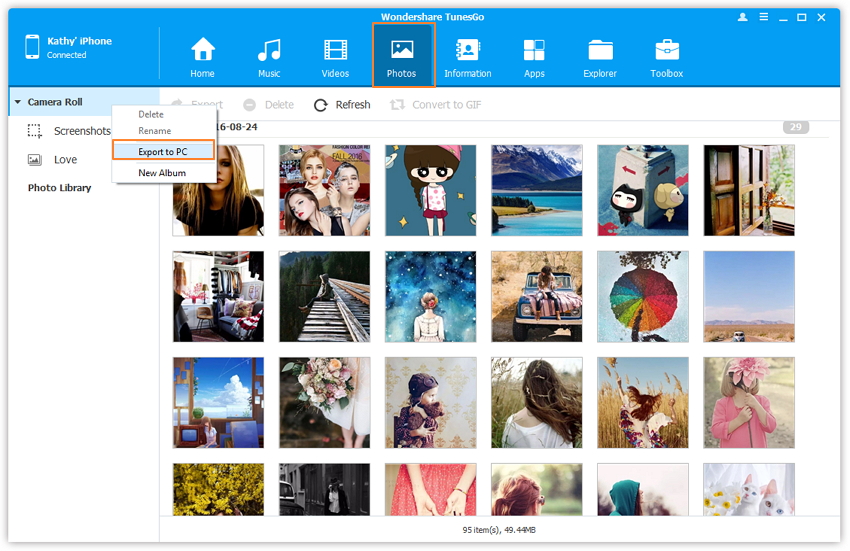Open the Information contacts icon
This screenshot has height=551, width=850.
pyautogui.click(x=467, y=50)
